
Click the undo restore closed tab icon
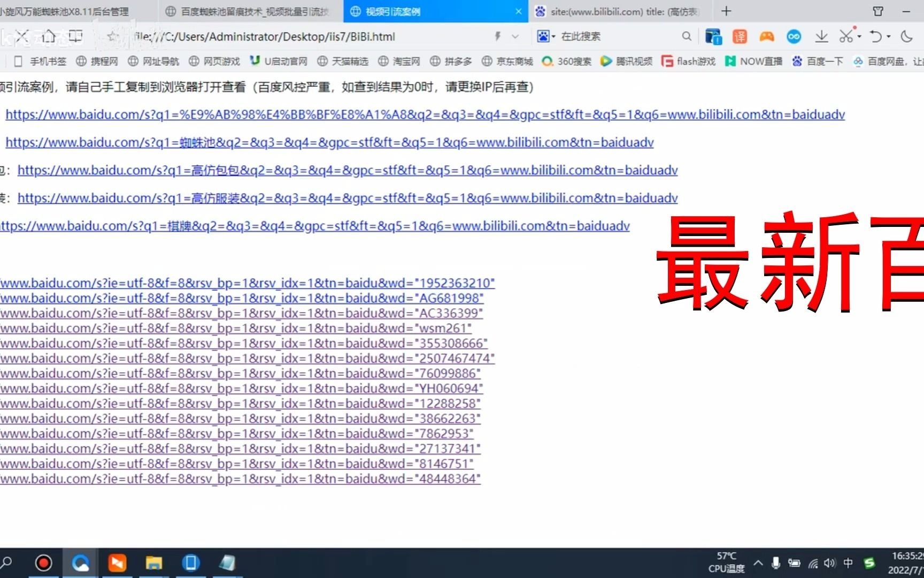point(876,36)
